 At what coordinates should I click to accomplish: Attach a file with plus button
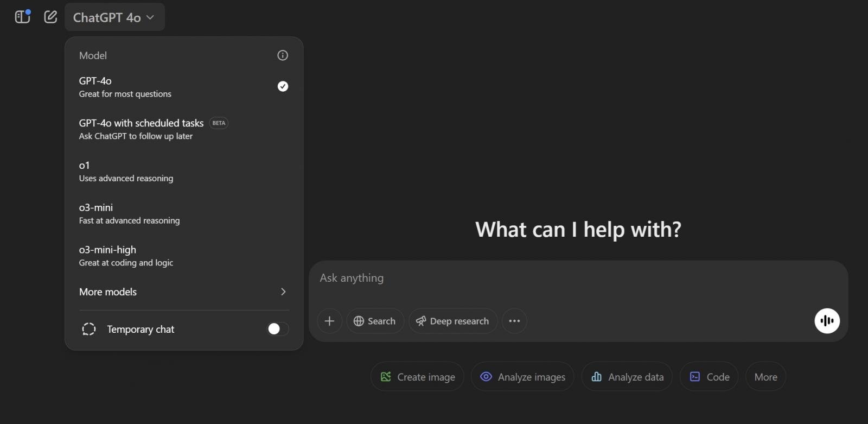pos(329,321)
